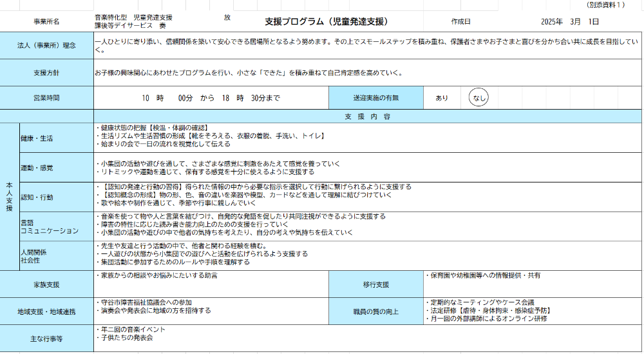Image resolution: width=644 pixels, height=354 pixels.
Task: Select the 移行支援 label cell
Action: coord(375,284)
